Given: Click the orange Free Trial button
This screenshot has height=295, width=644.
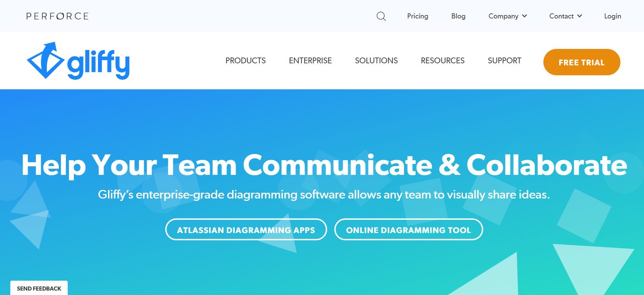Looking at the screenshot, I should [x=581, y=62].
